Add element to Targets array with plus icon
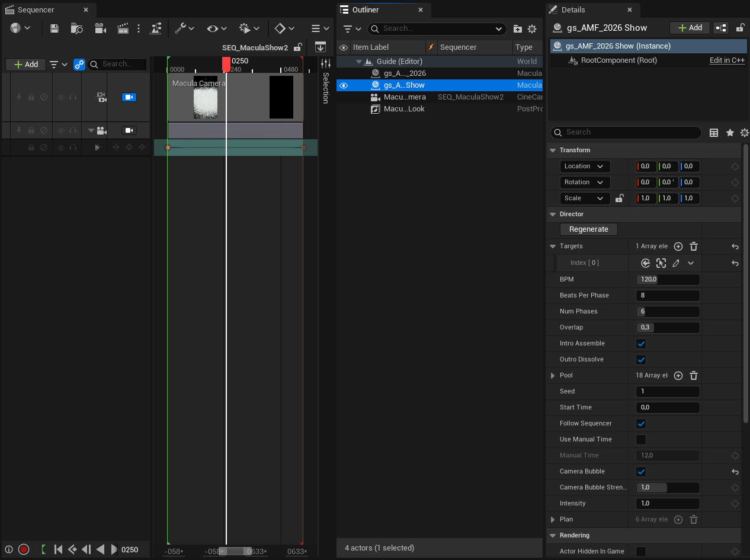 (678, 247)
